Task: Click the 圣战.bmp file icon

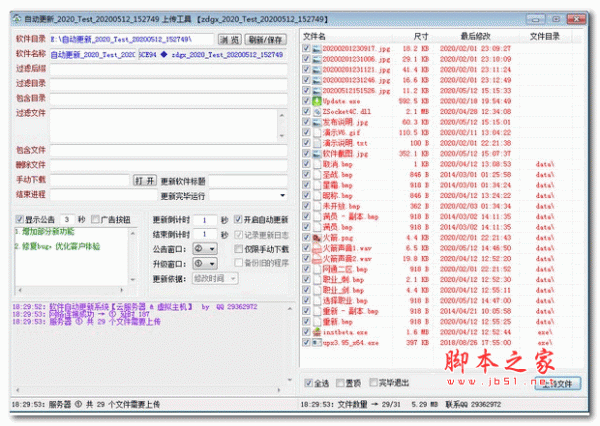Action: (x=316, y=175)
